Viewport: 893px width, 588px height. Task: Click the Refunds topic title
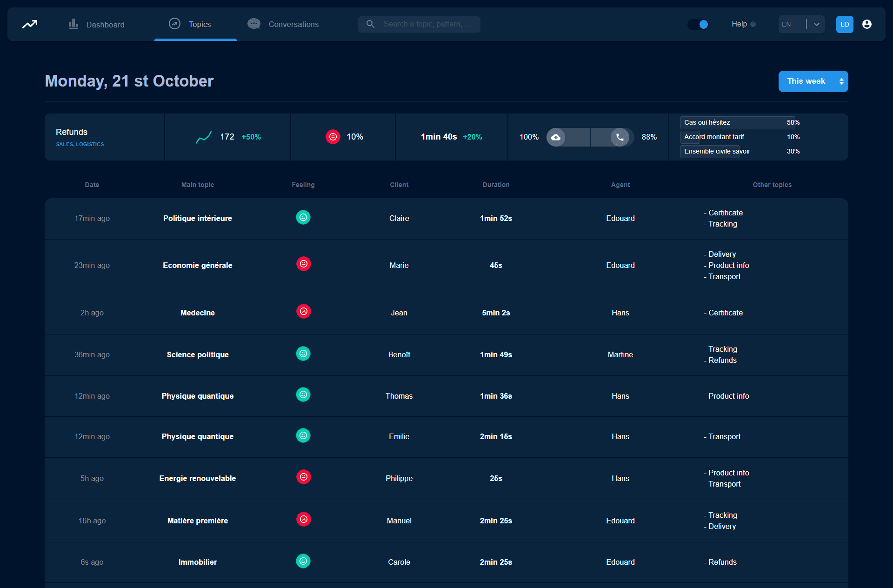click(x=72, y=132)
